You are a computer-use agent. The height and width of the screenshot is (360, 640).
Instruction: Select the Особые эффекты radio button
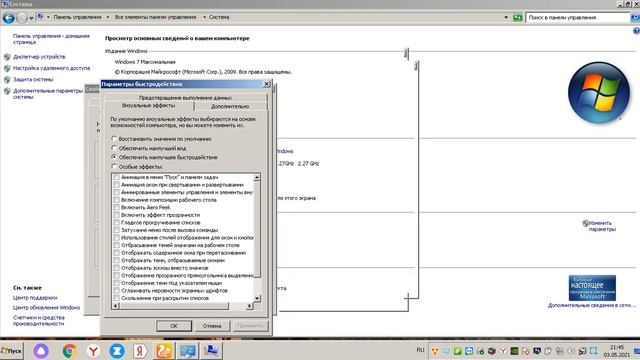point(114,166)
